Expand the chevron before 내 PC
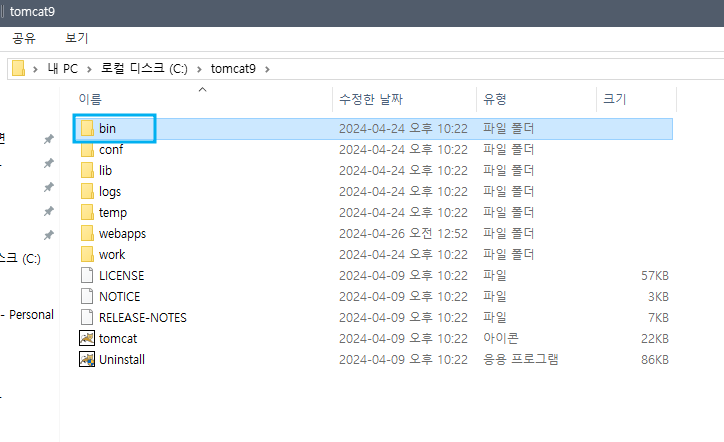This screenshot has width=724, height=442. coord(35,69)
